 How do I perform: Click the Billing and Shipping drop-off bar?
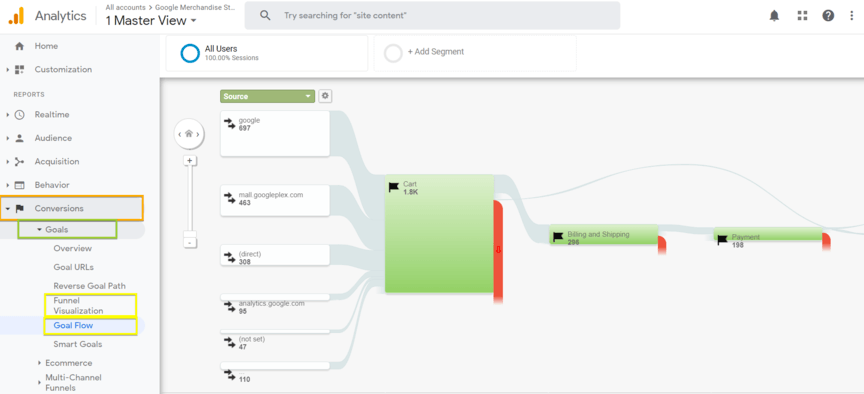pyautogui.click(x=662, y=244)
